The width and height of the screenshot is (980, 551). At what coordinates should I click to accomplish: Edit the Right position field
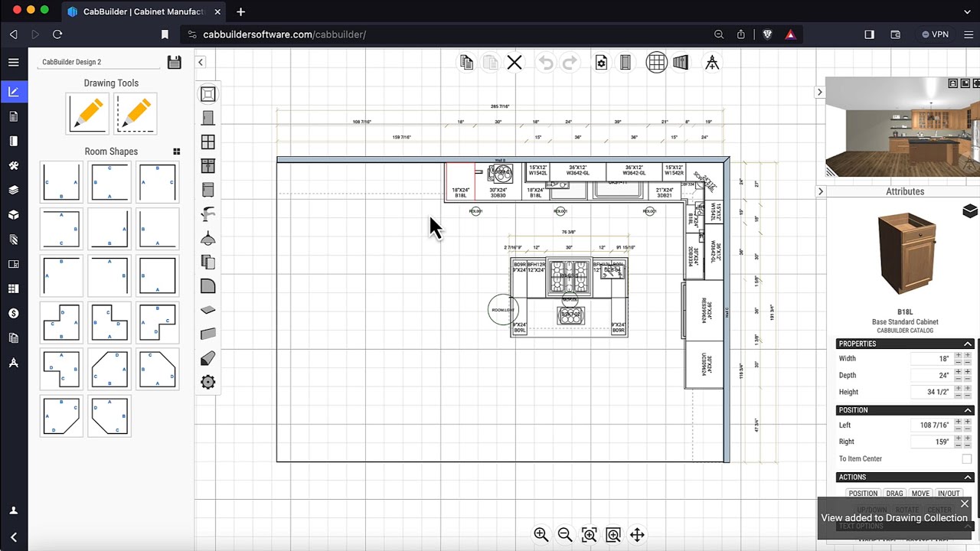[x=931, y=442]
